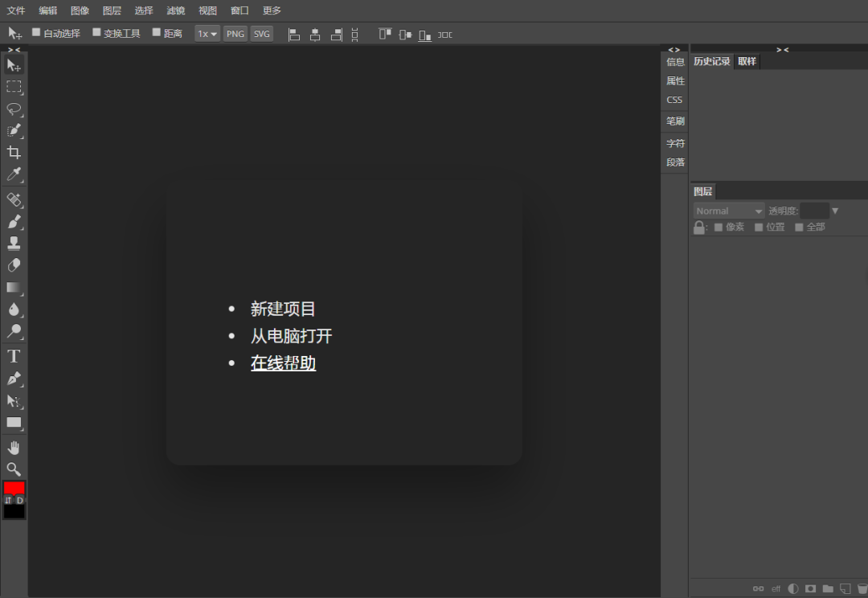The width and height of the screenshot is (868, 598).
Task: Select the Crop tool
Action: [x=14, y=153]
